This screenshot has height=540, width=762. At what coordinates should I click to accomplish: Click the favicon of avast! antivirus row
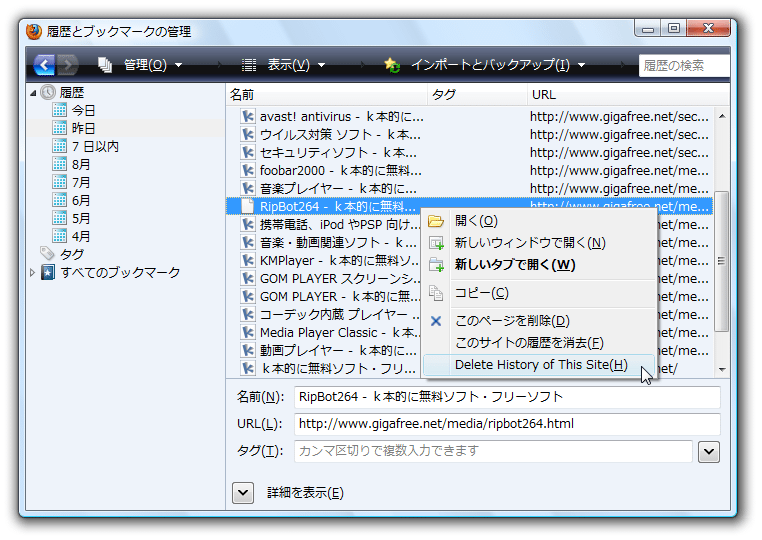point(248,117)
